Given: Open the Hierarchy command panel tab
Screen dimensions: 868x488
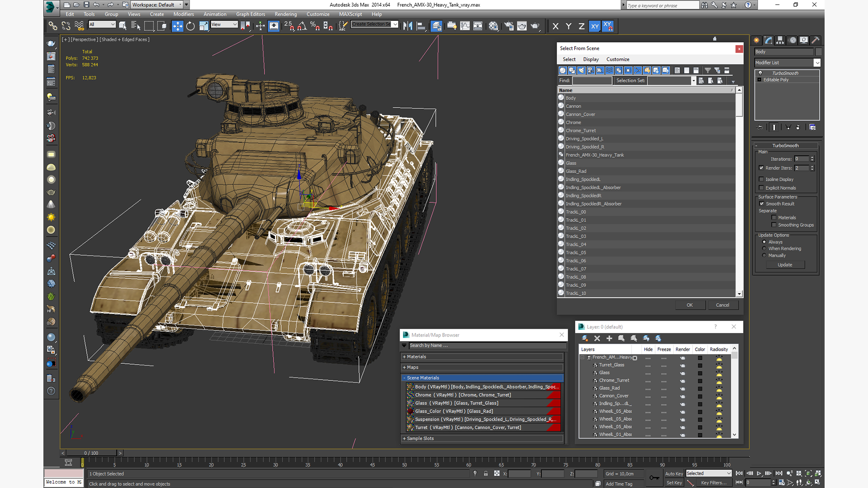Looking at the screenshot, I should point(780,40).
